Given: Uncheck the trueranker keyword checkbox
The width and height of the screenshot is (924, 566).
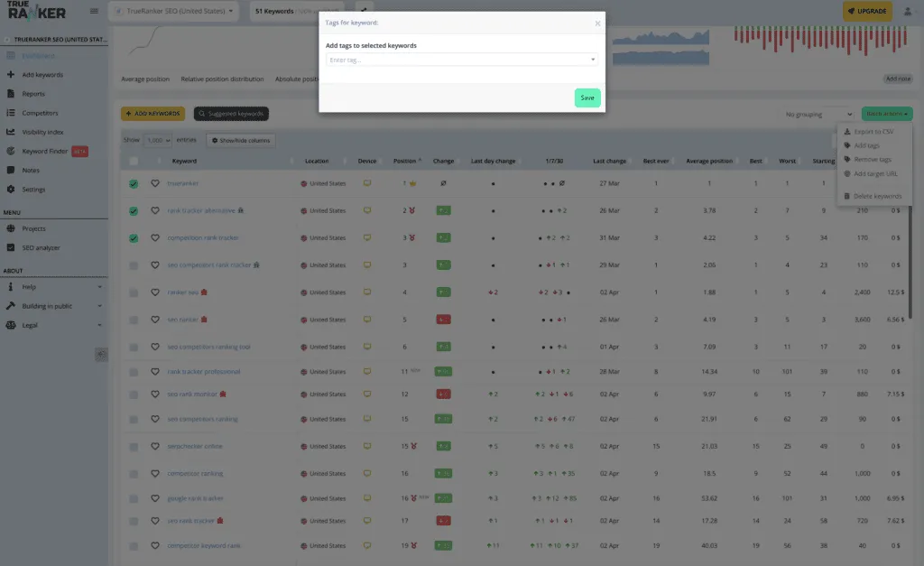Looking at the screenshot, I should point(134,184).
